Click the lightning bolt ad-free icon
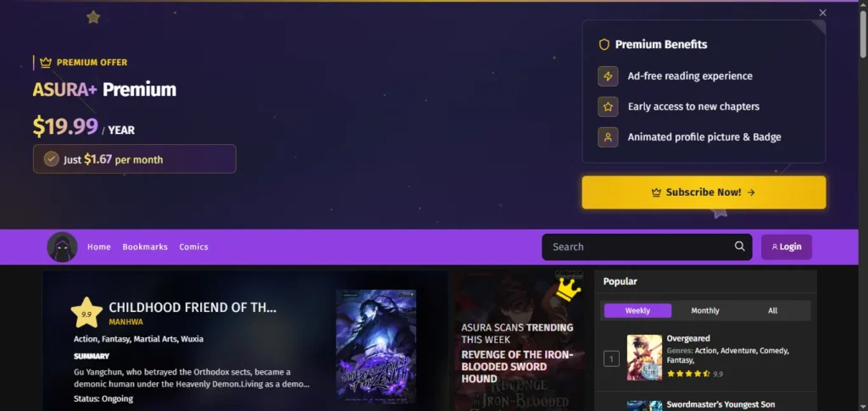This screenshot has width=868, height=411. point(608,76)
